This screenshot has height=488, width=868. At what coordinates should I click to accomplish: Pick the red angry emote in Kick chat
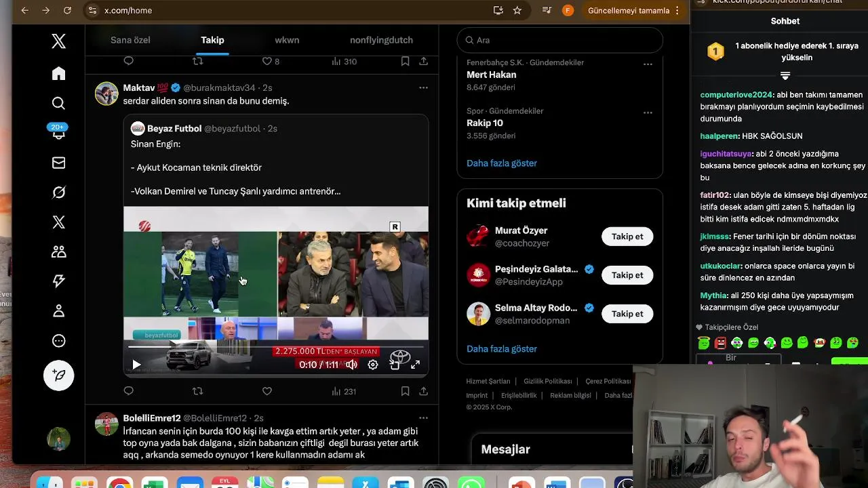(720, 343)
